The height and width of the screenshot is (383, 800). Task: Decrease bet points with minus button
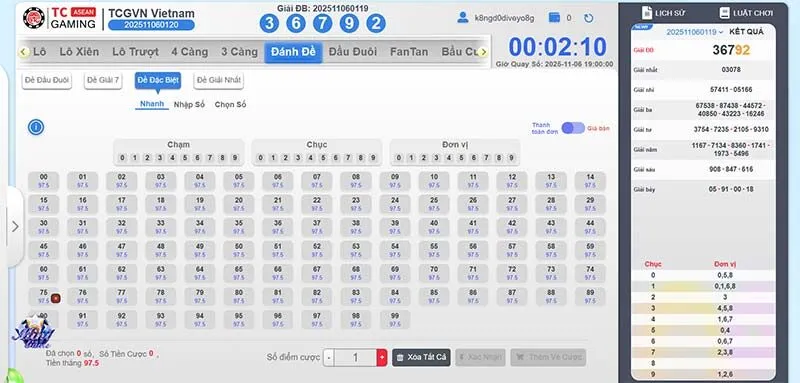329,358
